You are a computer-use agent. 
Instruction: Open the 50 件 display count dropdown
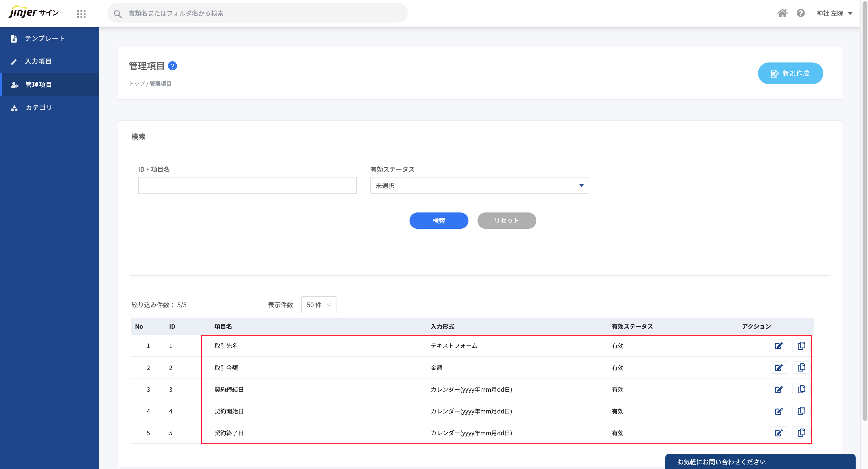coord(318,305)
